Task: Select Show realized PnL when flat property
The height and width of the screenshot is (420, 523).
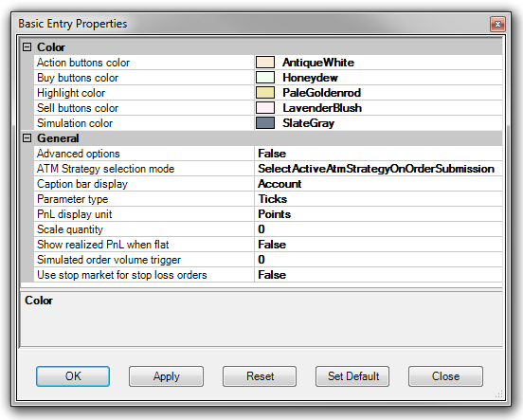Action: pyautogui.click(x=144, y=245)
